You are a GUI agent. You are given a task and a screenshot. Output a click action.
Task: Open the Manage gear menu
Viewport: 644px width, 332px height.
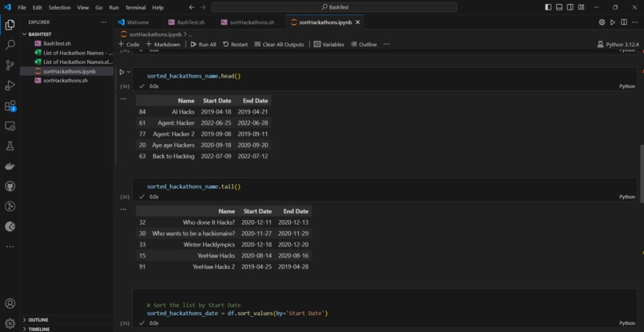point(10,323)
